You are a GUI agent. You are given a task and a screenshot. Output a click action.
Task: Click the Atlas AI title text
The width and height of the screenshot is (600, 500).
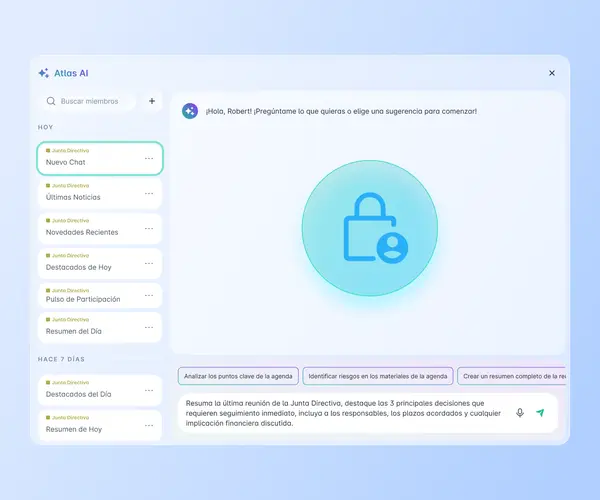tap(71, 73)
